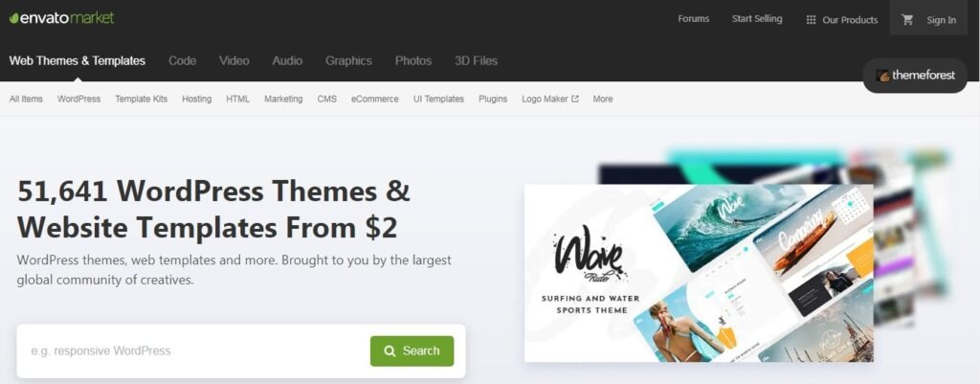Image resolution: width=980 pixels, height=384 pixels.
Task: Open the shopping cart icon
Action: [x=907, y=19]
